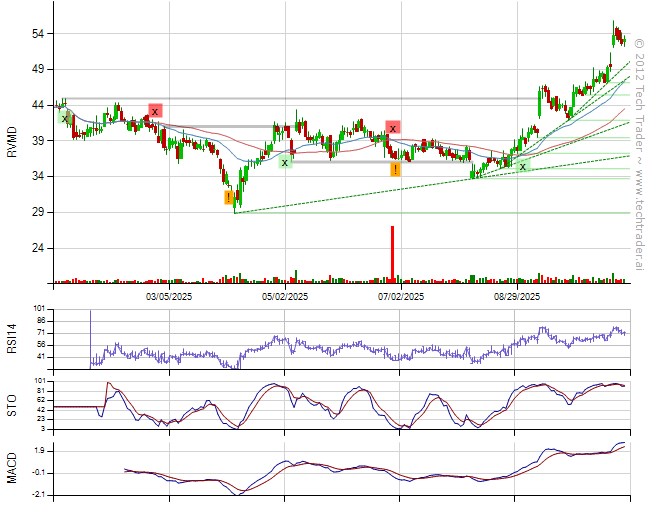657x514 pixels.
Task: Select the 08/29/2025 date label
Action: [516, 297]
